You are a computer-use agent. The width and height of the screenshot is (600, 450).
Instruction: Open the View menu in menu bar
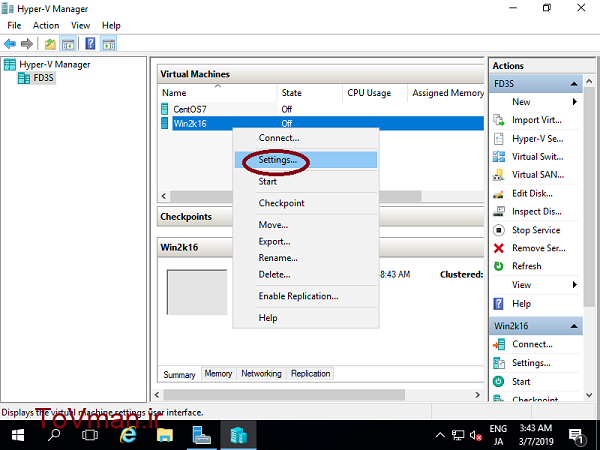[x=80, y=26]
